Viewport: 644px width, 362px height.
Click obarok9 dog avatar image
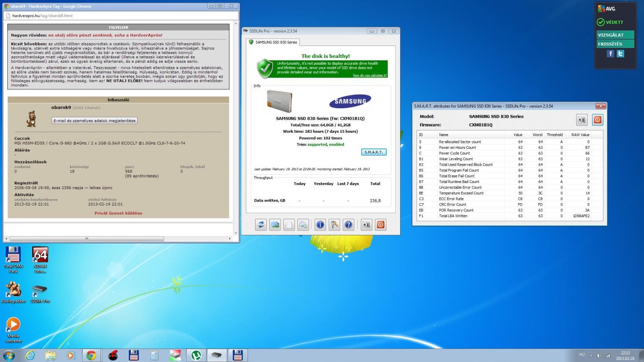31,119
